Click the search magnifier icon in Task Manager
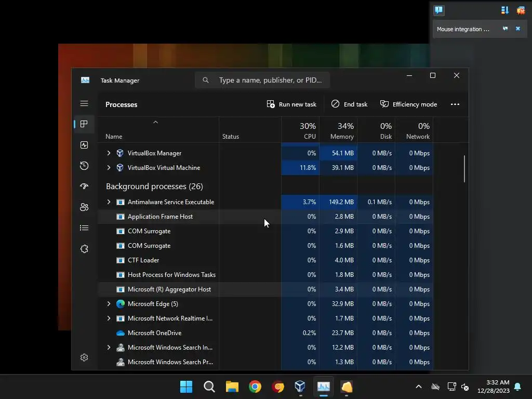 (206, 80)
